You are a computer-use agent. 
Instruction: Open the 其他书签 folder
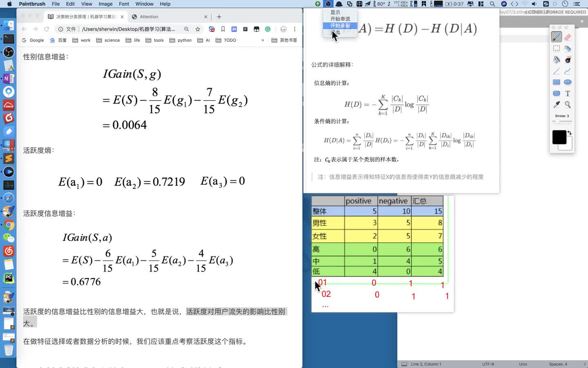click(284, 40)
